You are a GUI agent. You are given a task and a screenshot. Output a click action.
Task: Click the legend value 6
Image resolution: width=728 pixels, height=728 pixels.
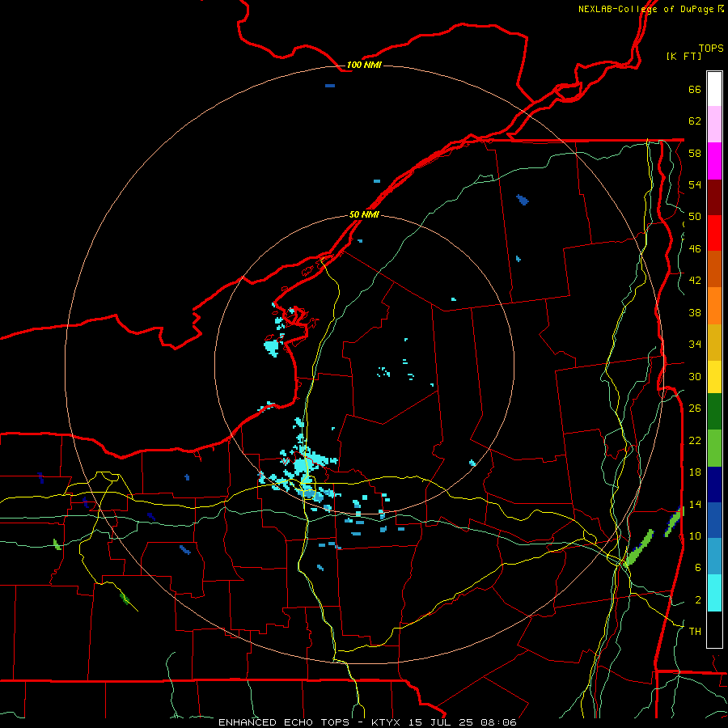[x=698, y=567]
